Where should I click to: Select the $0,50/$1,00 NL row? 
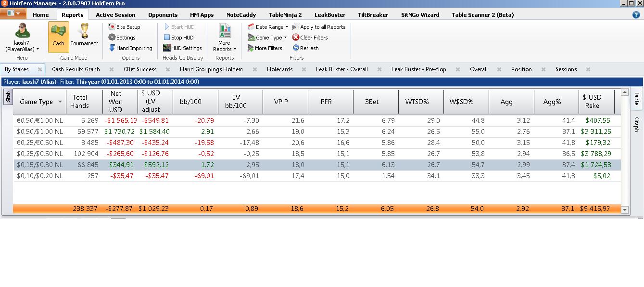[x=316, y=131]
